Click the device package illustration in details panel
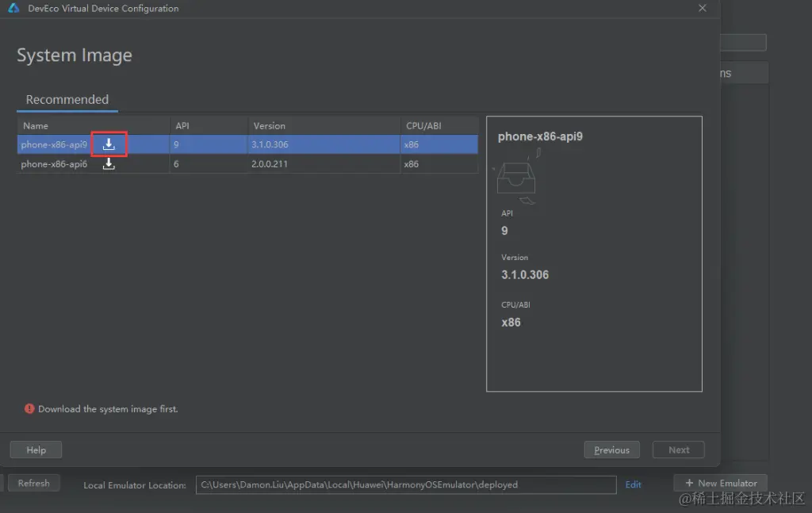 (516, 177)
